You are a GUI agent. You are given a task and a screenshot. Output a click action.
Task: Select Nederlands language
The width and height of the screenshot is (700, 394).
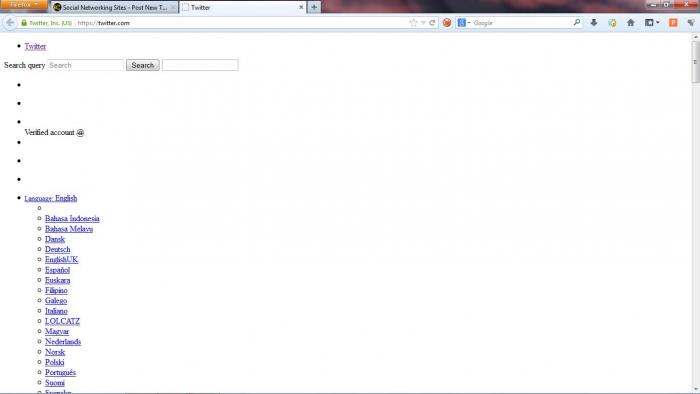click(x=62, y=342)
